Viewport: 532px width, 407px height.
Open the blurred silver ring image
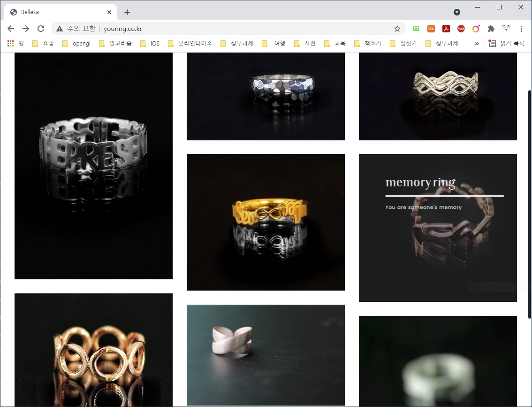[x=438, y=361]
